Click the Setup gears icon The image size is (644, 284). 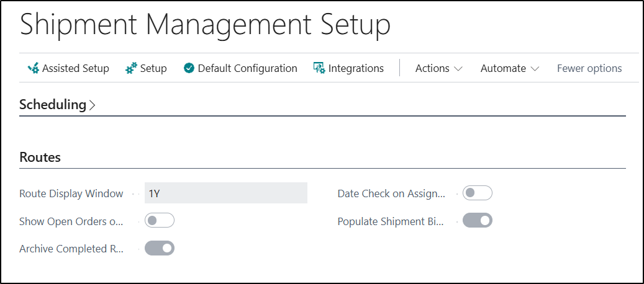(131, 68)
